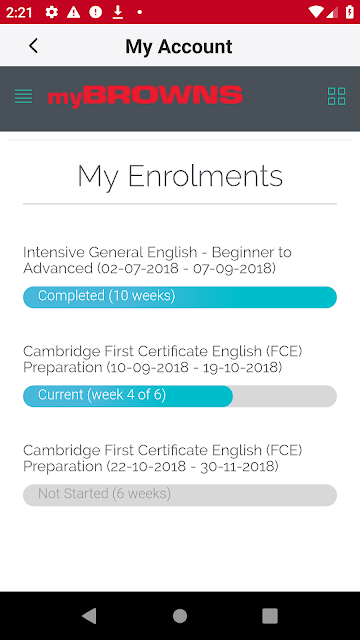Tap the Android recent apps button
The image size is (360, 640).
point(270,616)
